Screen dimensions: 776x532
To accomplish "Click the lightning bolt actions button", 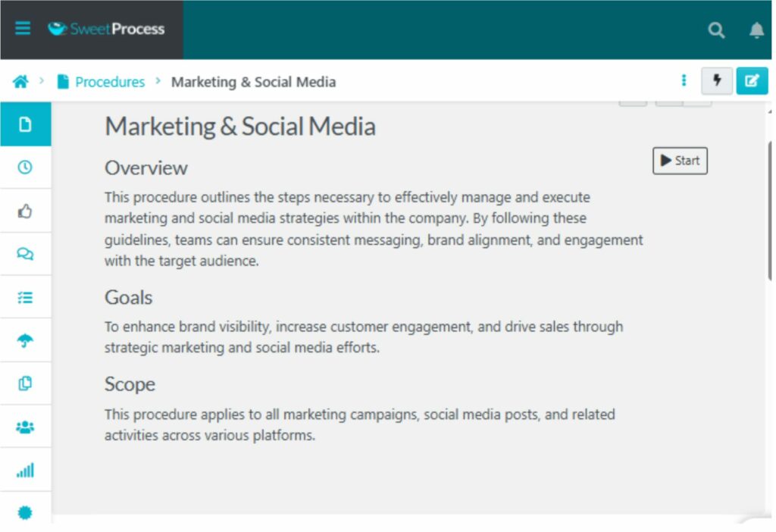I will coord(717,80).
